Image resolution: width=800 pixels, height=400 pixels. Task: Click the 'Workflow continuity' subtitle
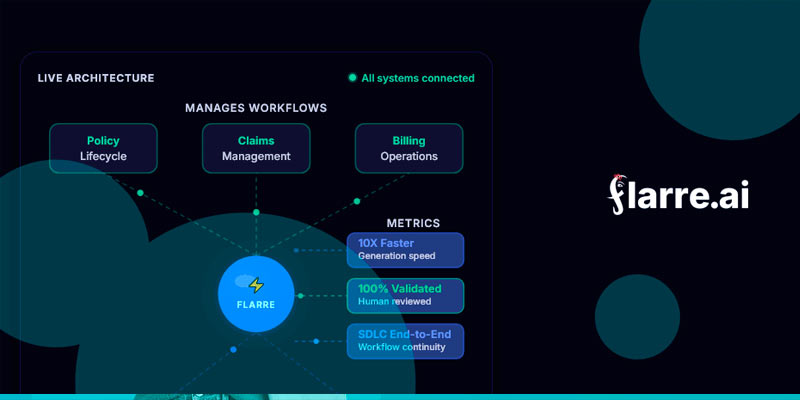tap(402, 347)
